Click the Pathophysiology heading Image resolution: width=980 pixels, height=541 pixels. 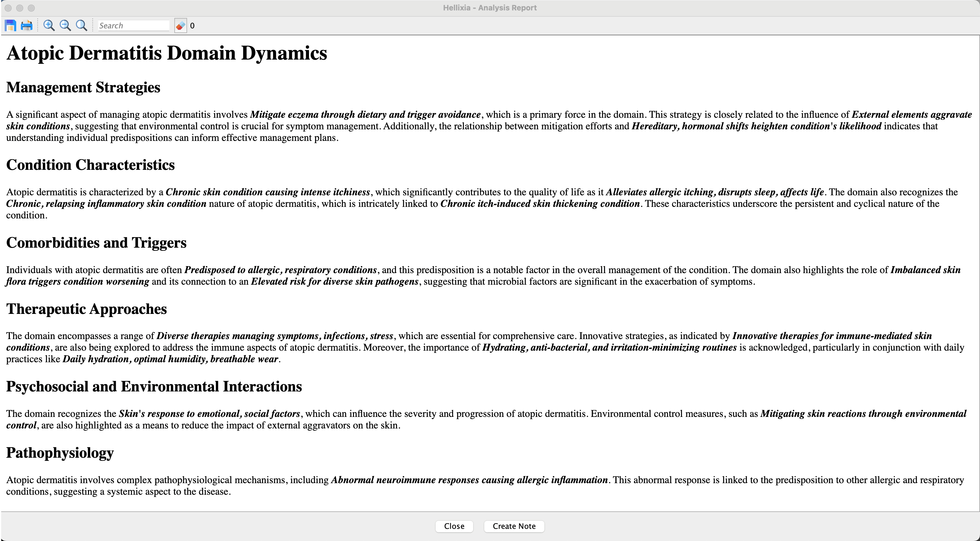[x=60, y=453]
